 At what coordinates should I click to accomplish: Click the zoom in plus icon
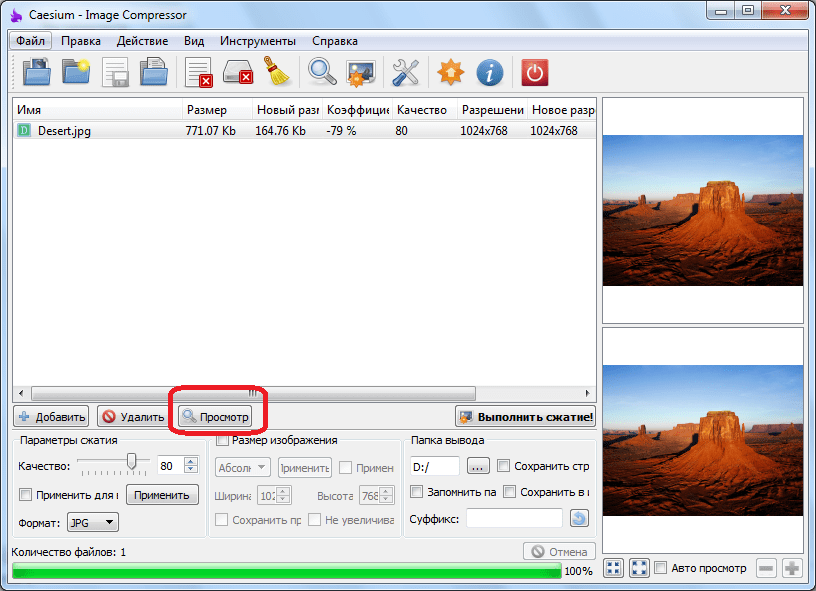[x=792, y=568]
